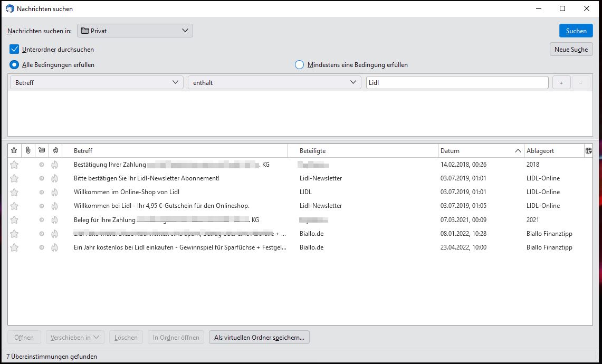Uncheck 'Unterordner durchsuchen' checkbox

coord(14,50)
